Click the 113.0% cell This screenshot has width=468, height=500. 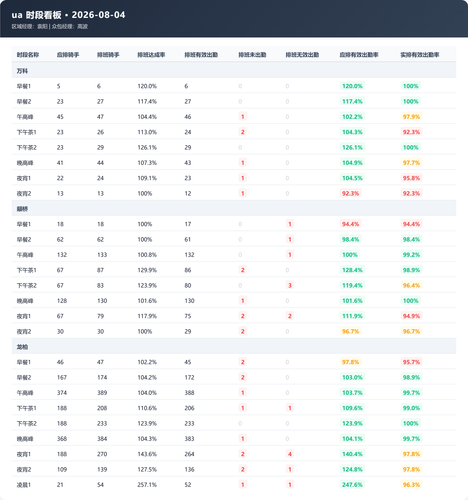click(x=147, y=132)
